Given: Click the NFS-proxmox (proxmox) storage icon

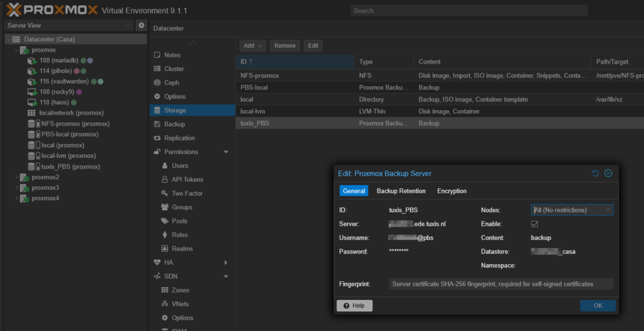Looking at the screenshot, I should [34, 124].
